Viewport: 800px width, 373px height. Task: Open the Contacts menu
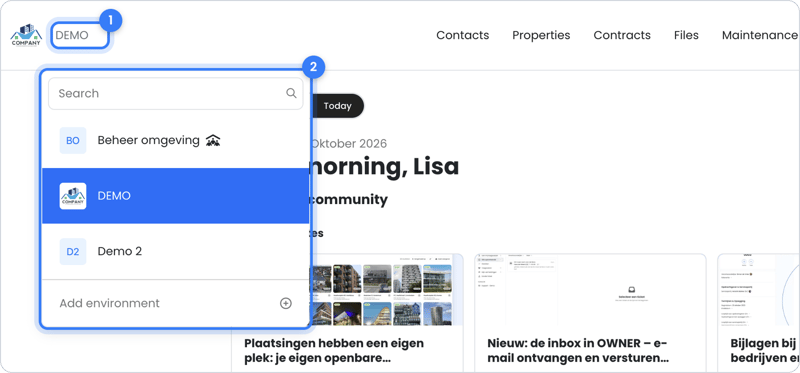click(463, 35)
